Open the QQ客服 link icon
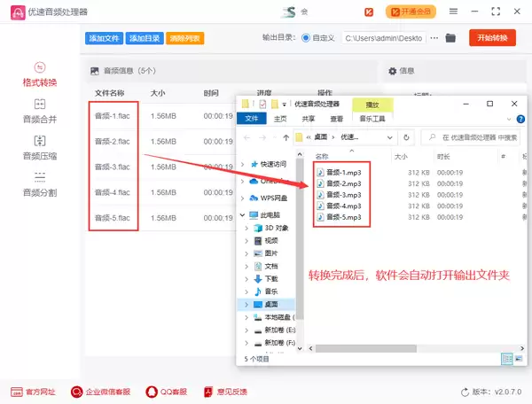 coord(152,392)
